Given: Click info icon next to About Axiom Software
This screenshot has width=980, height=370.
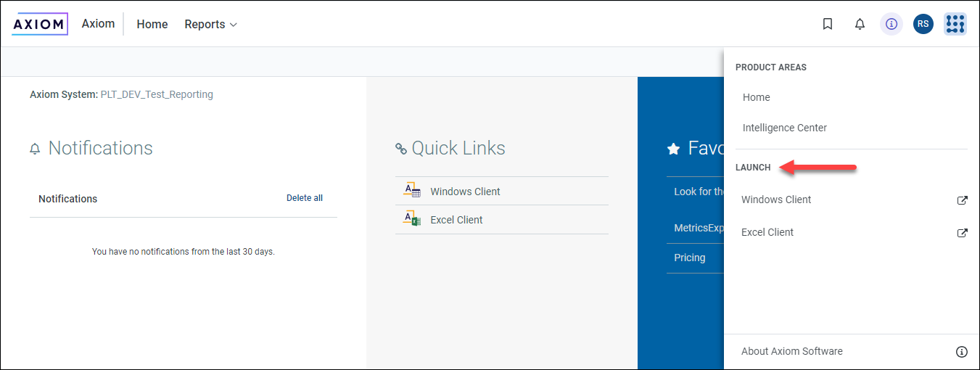Looking at the screenshot, I should 962,352.
